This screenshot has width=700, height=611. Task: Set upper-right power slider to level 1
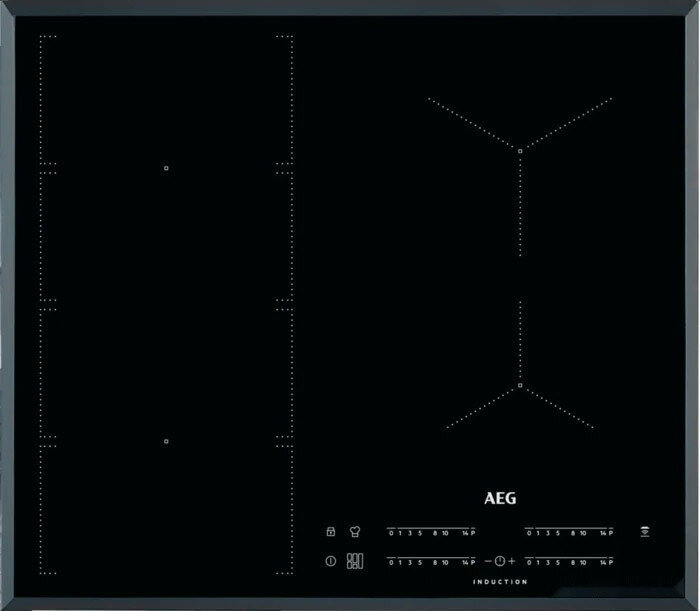[538, 533]
